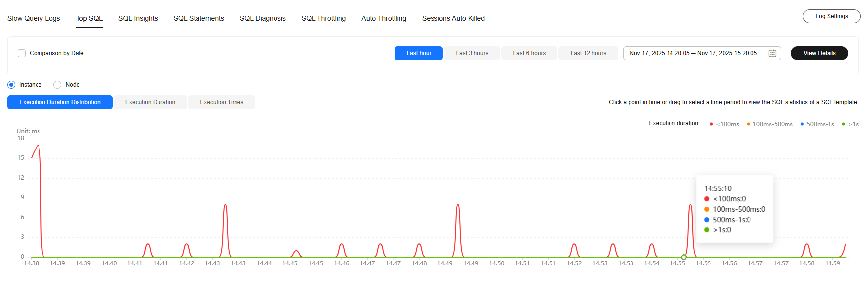The height and width of the screenshot is (300, 868).
Task: Open the SQL Insights tab
Action: pos(138,18)
